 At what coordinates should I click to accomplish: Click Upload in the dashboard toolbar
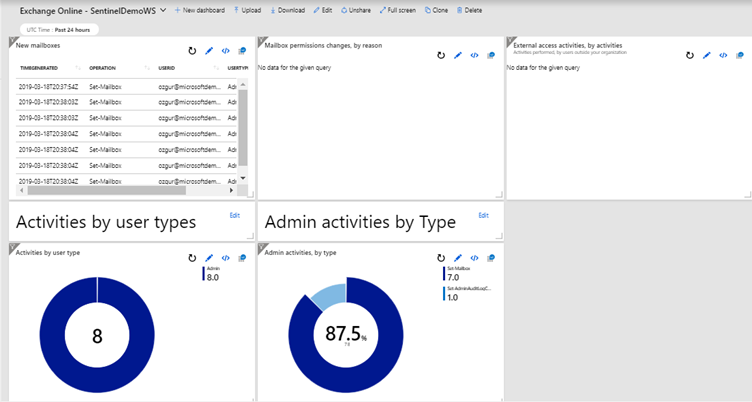coord(247,10)
